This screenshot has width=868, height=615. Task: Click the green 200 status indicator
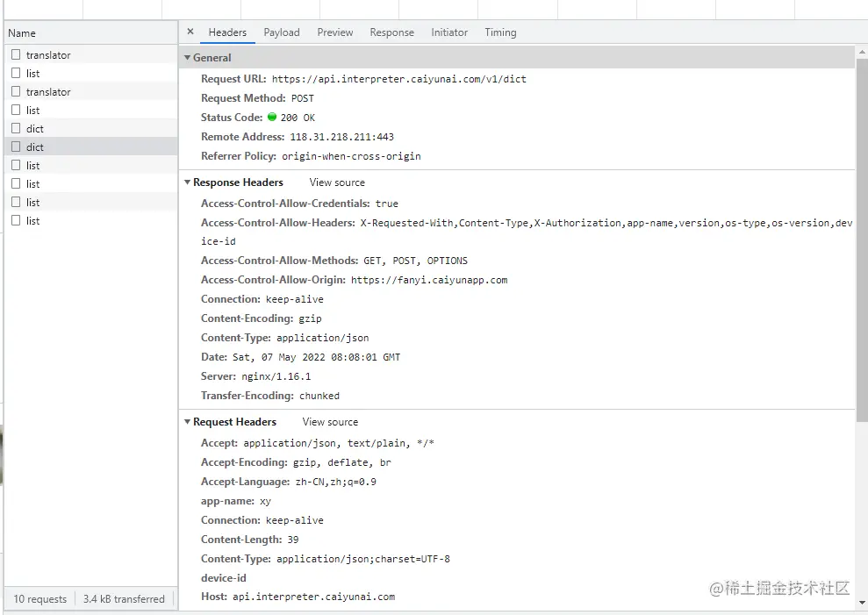click(272, 117)
